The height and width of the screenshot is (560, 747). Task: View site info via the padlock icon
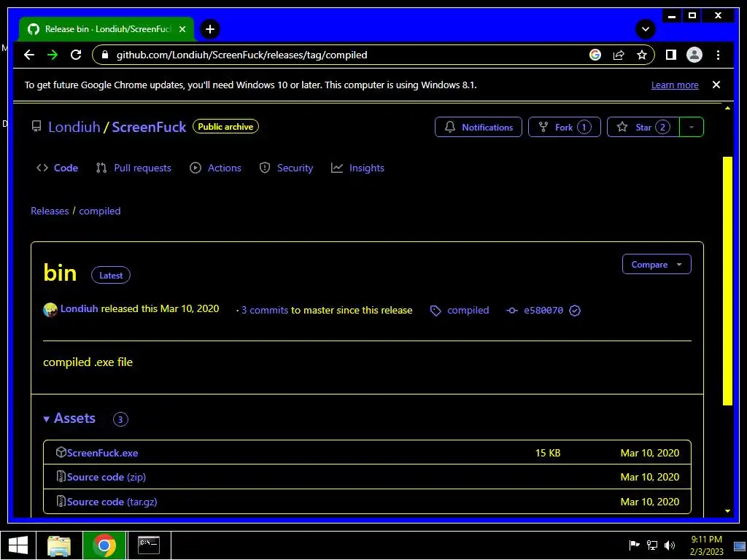(105, 55)
